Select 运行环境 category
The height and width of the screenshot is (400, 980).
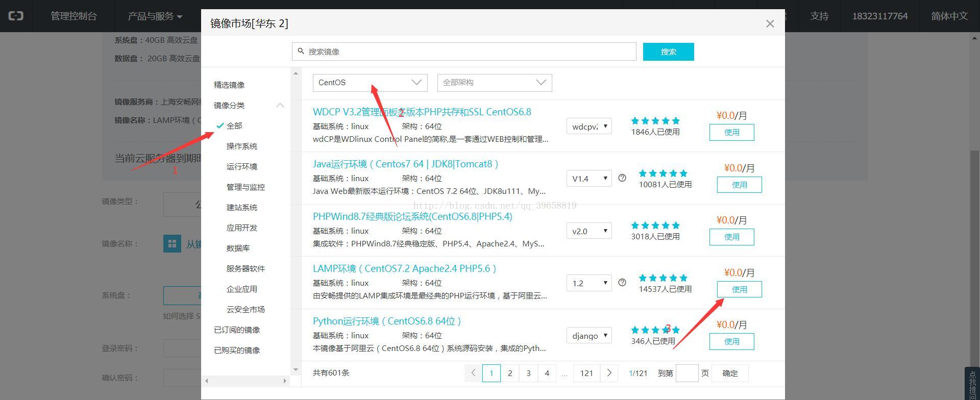pyautogui.click(x=242, y=166)
